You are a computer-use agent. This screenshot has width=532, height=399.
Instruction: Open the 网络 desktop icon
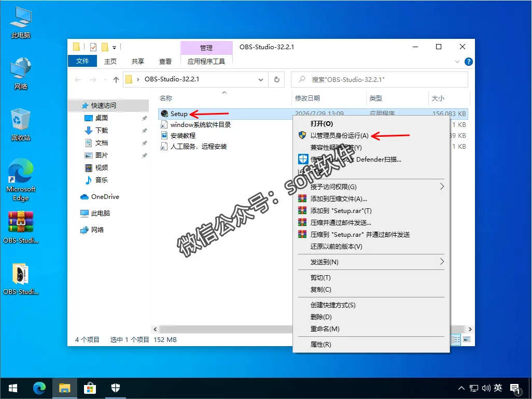point(21,74)
